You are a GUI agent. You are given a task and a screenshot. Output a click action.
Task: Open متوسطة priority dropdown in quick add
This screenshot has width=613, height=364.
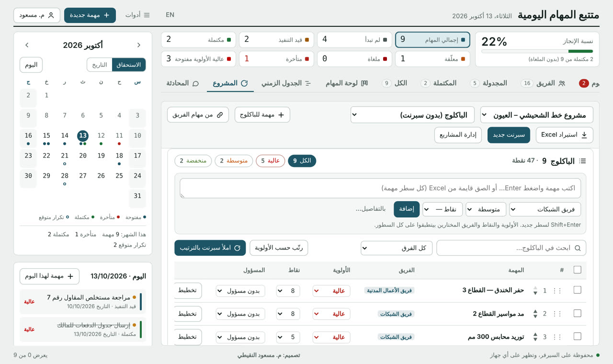coord(486,209)
